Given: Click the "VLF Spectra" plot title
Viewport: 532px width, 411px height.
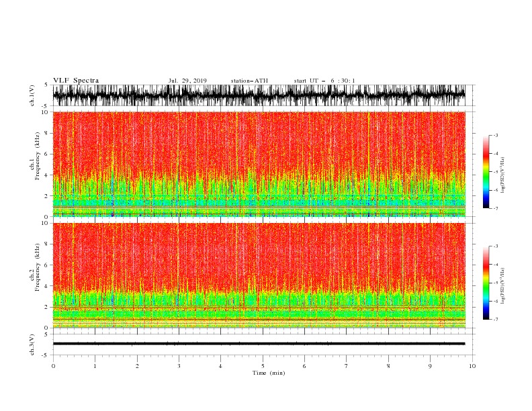Looking at the screenshot, I should (x=76, y=81).
